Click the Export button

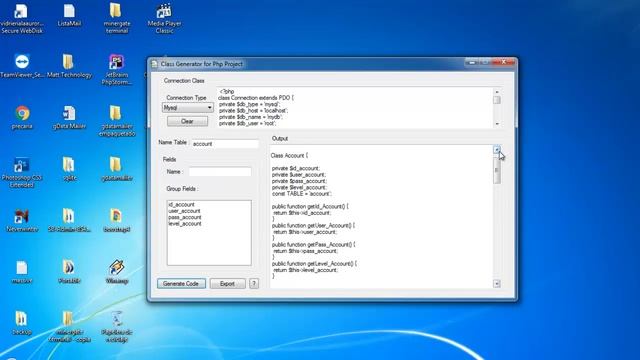click(x=227, y=284)
